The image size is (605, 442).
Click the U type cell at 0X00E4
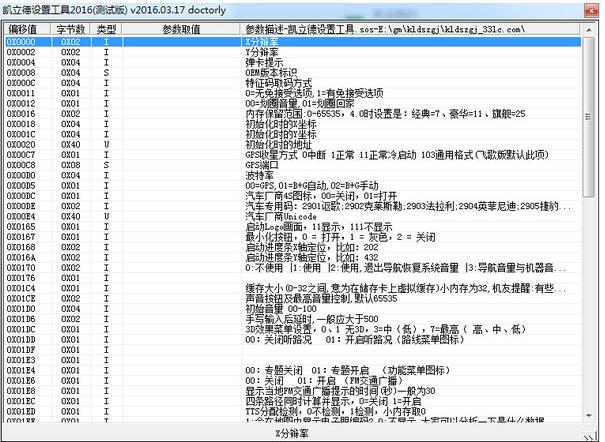tap(106, 216)
